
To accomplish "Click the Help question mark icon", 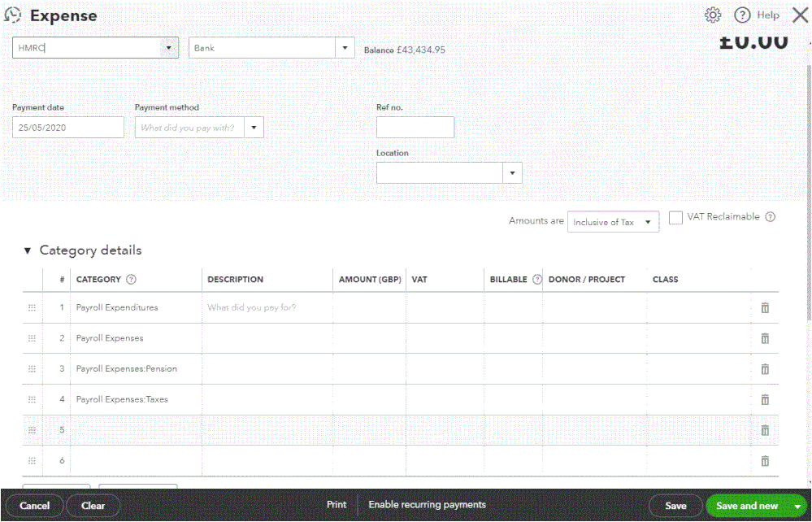I will click(742, 15).
